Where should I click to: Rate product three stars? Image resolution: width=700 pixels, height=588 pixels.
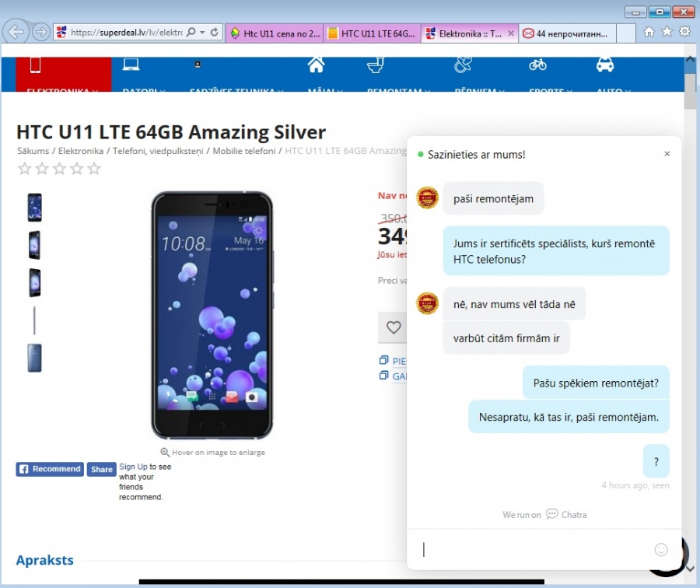pyautogui.click(x=59, y=169)
